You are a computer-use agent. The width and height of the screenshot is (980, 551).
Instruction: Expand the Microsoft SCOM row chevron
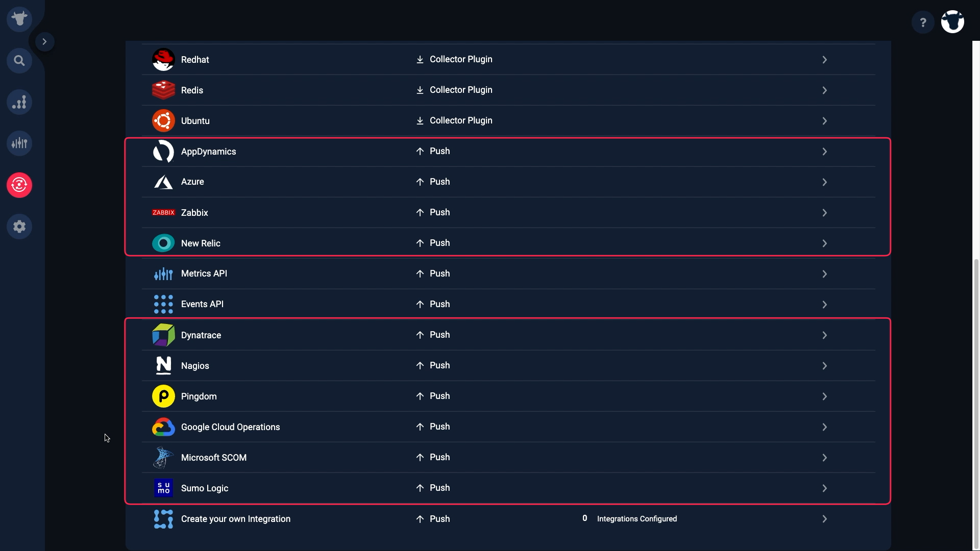(x=824, y=458)
